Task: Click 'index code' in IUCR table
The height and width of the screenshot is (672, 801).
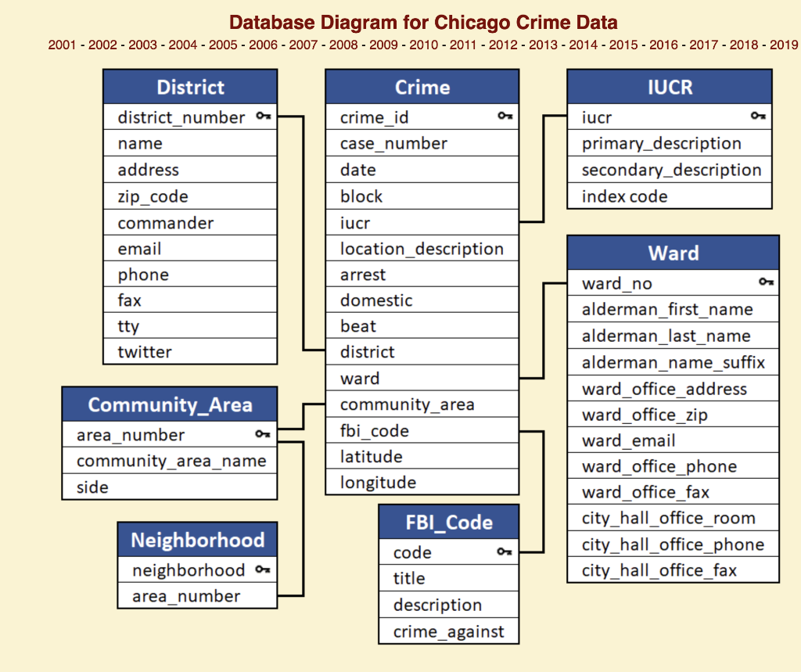Action: coord(670,196)
